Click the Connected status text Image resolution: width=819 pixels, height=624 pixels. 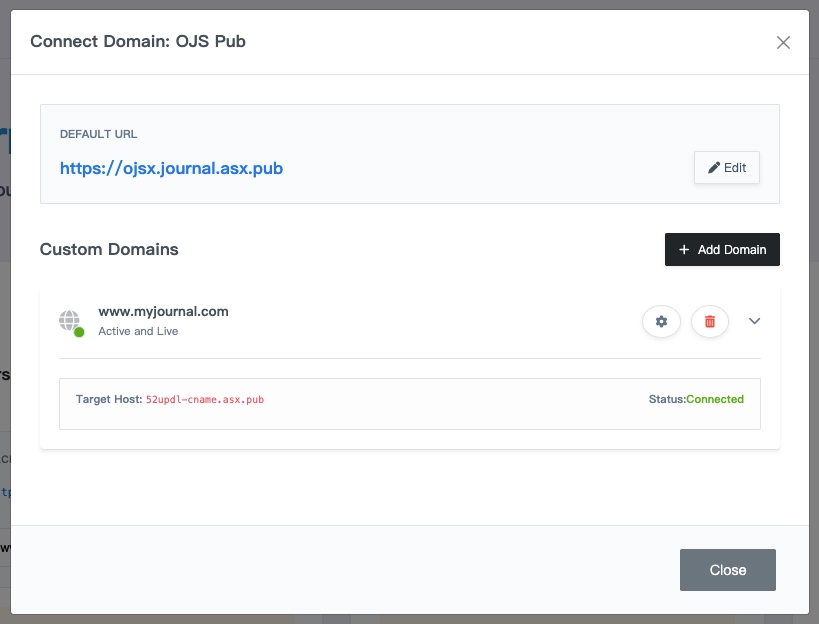tap(715, 399)
